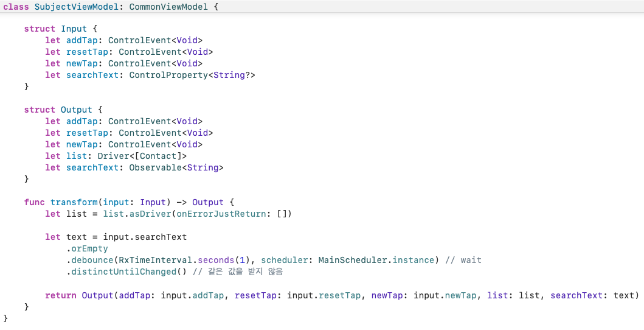Click the Driver type in 'let list'
This screenshot has height=330, width=644.
(113, 156)
